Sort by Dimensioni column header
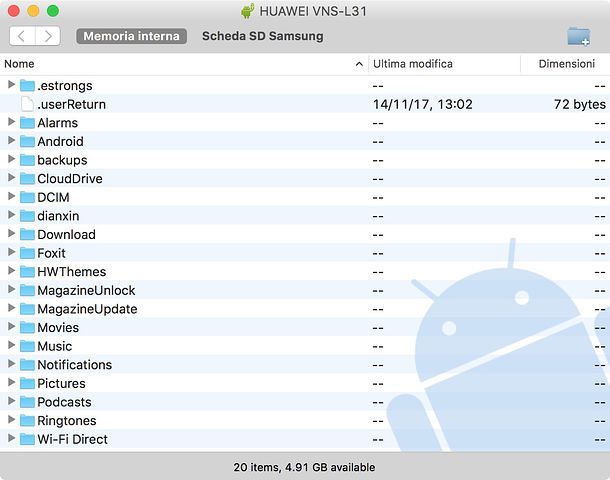Viewport: 610px width, 480px height. click(566, 64)
